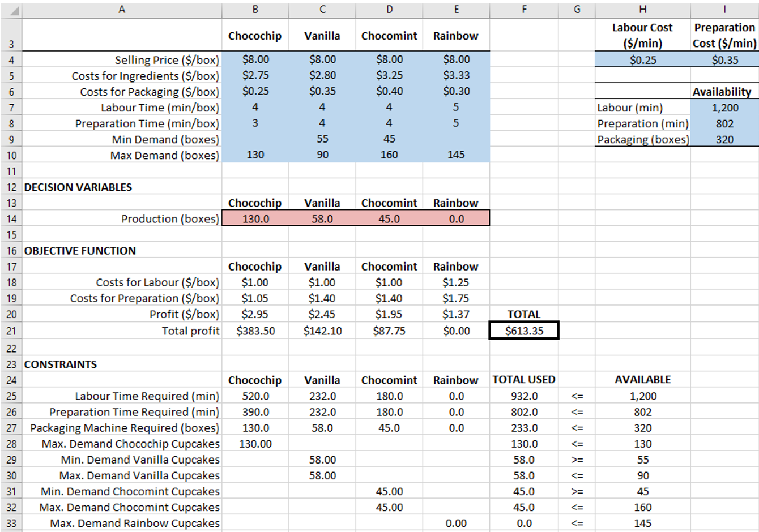759x532 pixels.
Task: Click Vanilla total profit $142.10
Action: 322,331
